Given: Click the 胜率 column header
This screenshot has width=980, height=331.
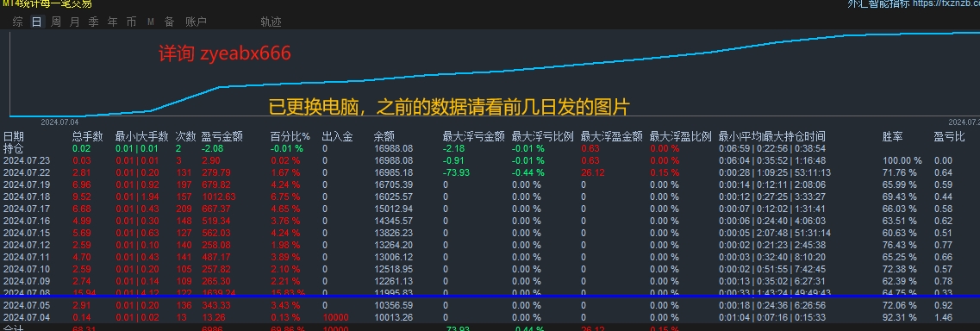Looking at the screenshot, I should pyautogui.click(x=892, y=136).
